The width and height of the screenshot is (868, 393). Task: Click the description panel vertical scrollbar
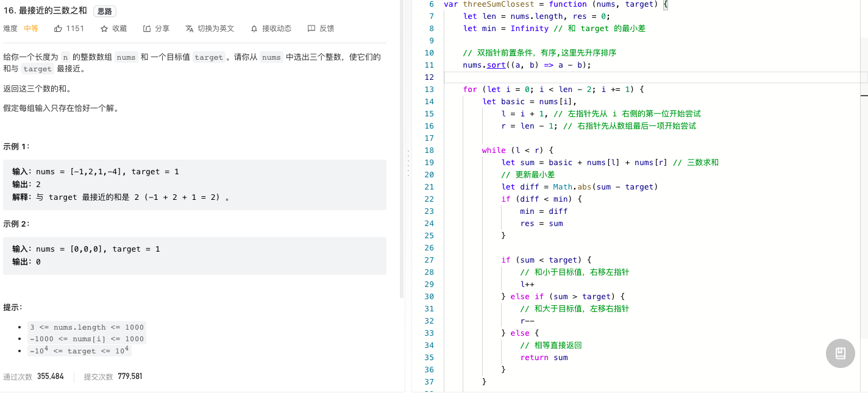(x=402, y=149)
